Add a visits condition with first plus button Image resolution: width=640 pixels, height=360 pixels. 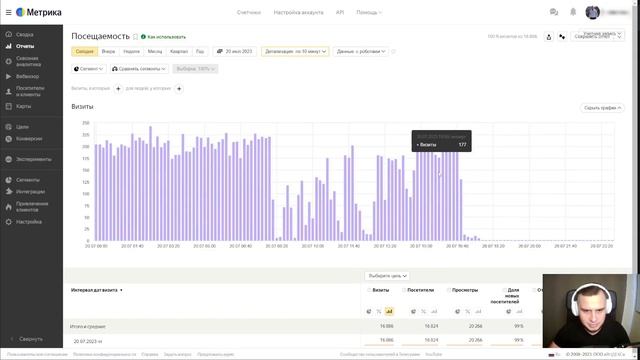(118, 89)
